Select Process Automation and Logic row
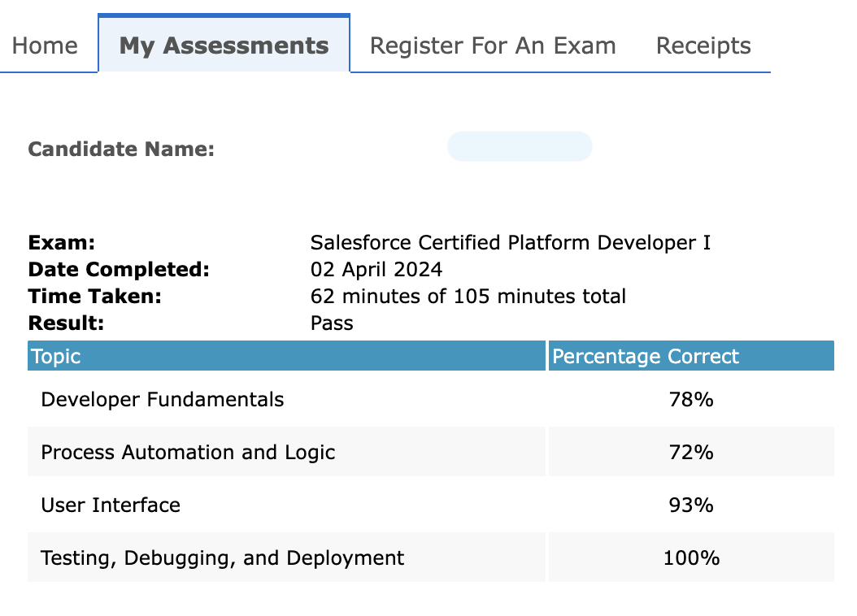The width and height of the screenshot is (857, 616). coord(431,452)
